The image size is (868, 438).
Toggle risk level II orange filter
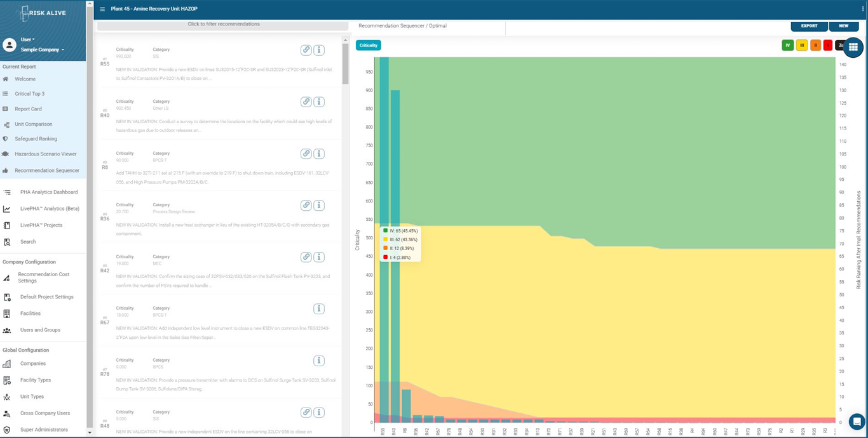pos(815,45)
